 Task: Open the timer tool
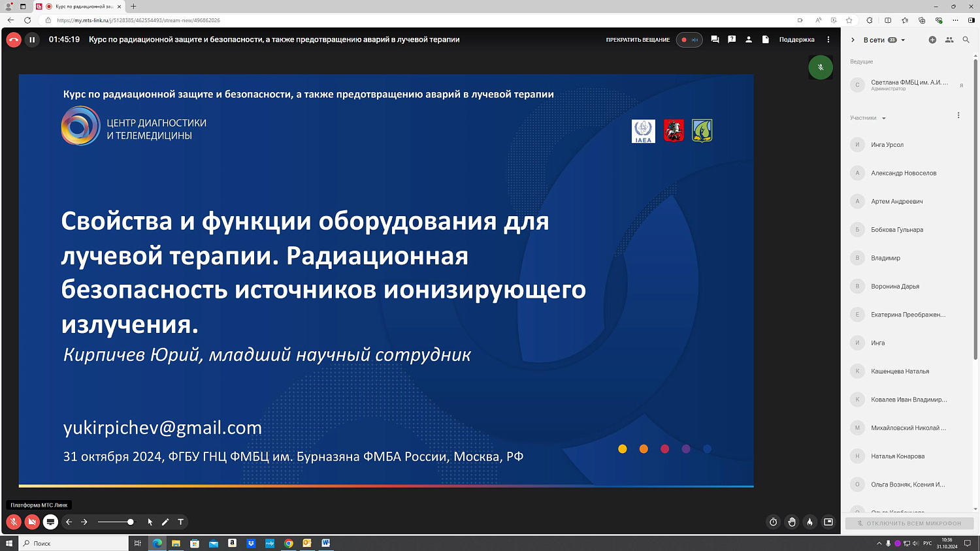point(773,522)
